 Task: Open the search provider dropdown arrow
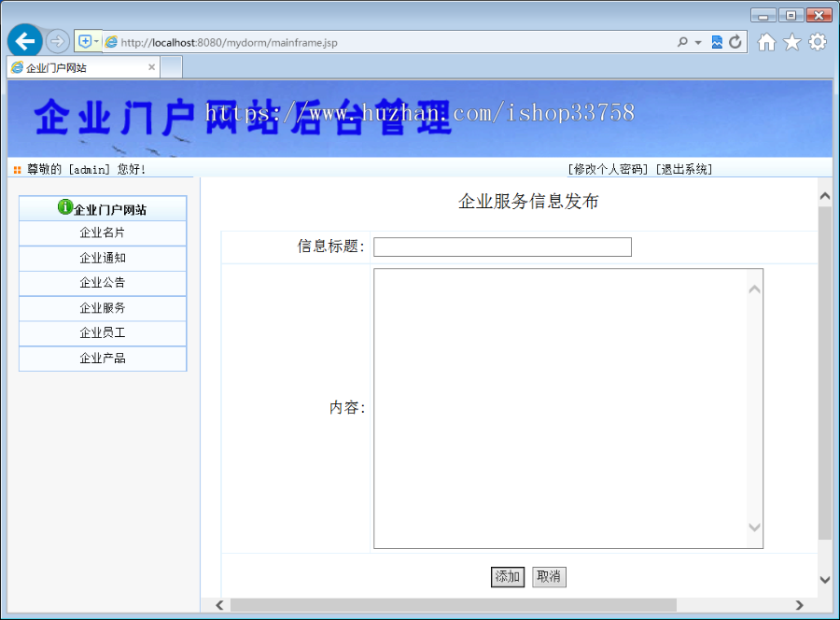click(x=696, y=41)
